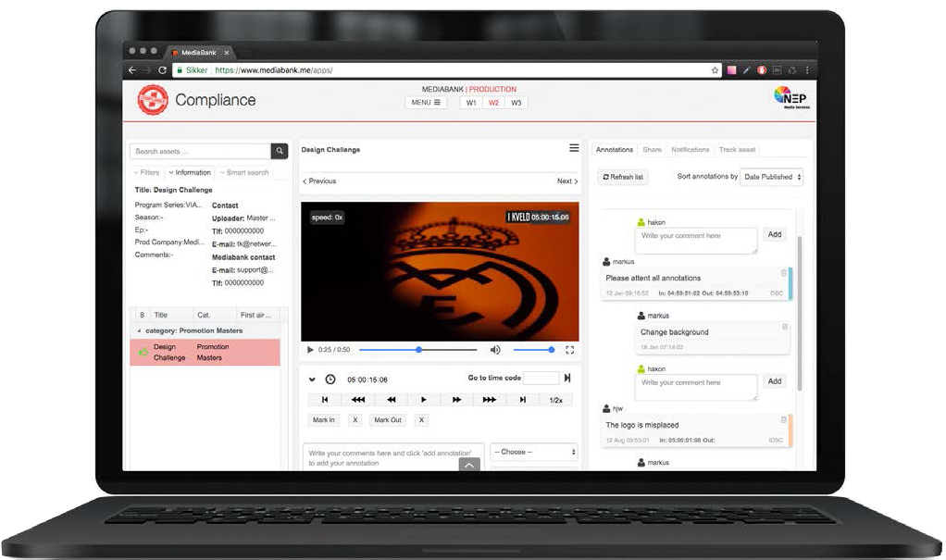Image resolution: width=946 pixels, height=560 pixels.
Task: Click the Go to time code field
Action: (541, 378)
